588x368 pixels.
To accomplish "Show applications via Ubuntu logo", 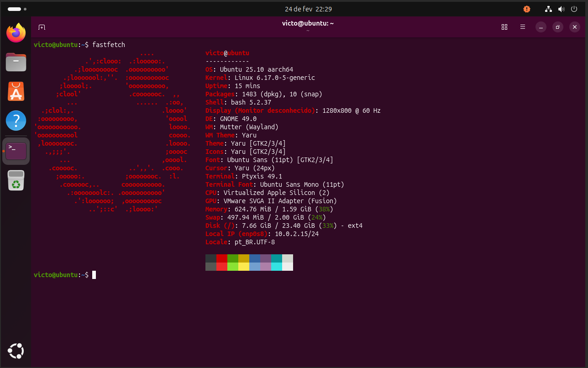I will [x=16, y=351].
